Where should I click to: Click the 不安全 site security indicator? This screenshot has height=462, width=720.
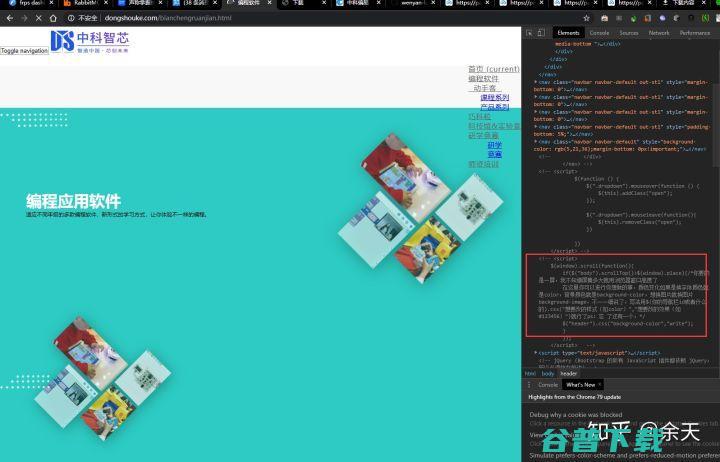click(83, 18)
